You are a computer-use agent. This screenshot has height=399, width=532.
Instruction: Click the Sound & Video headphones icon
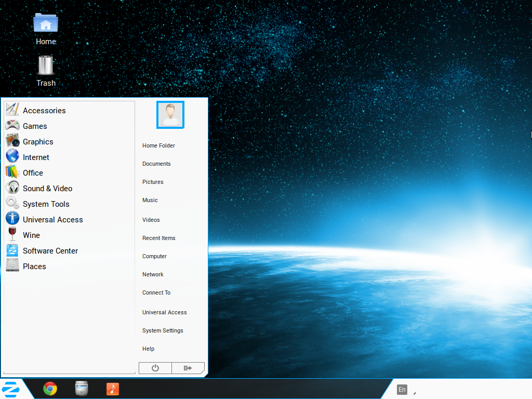(x=12, y=187)
